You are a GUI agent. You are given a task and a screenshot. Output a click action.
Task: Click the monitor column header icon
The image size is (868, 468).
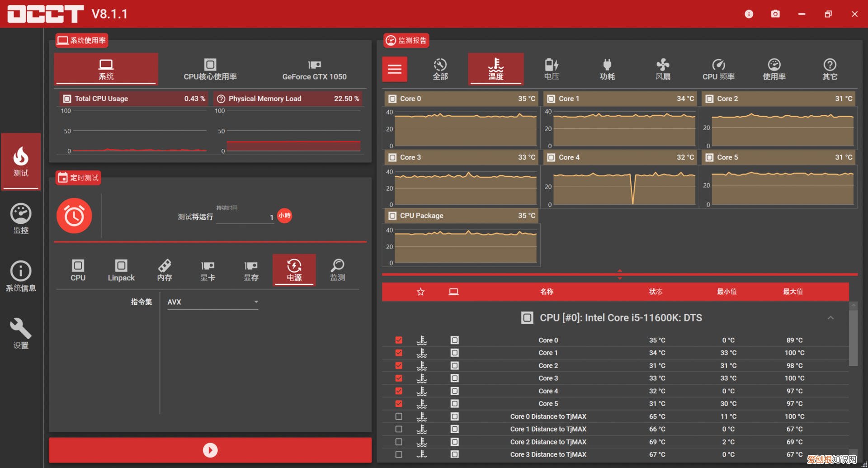(x=453, y=292)
